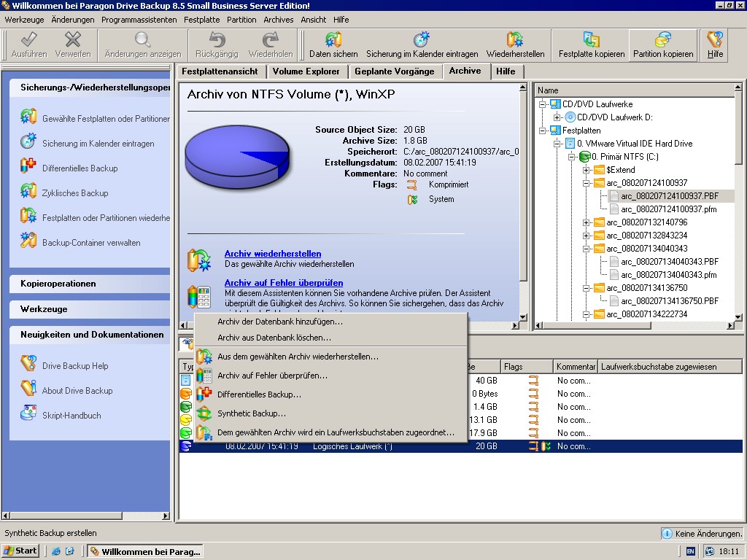Screen dimensions: 747x560
Task: Click the Keine Änderungen info icon
Action: pos(667,533)
